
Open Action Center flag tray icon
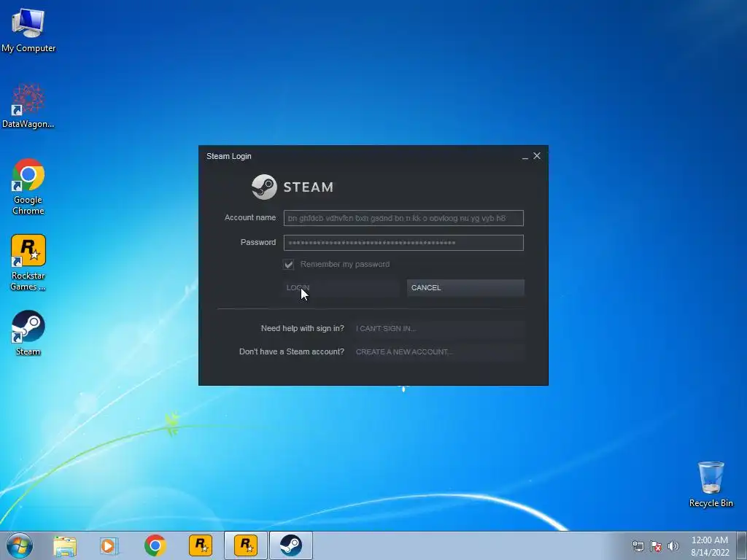tap(656, 546)
